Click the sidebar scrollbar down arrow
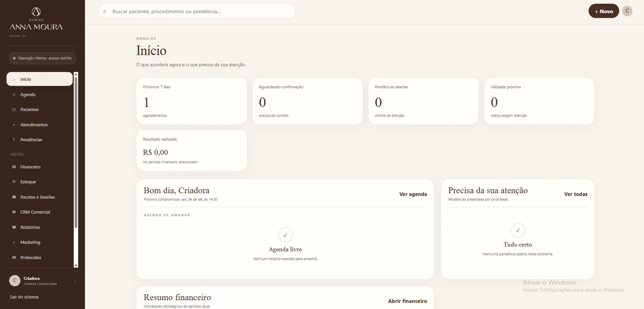Viewport: 644px width, 309px height. [76, 265]
